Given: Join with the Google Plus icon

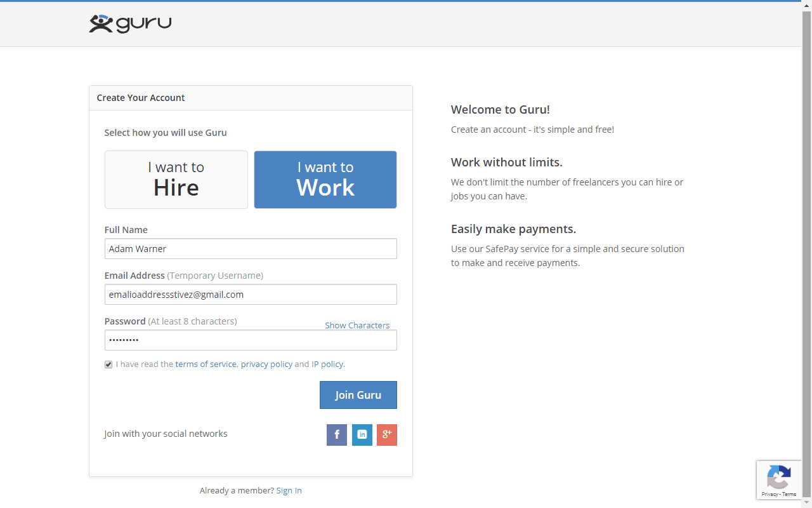Looking at the screenshot, I should (387, 435).
